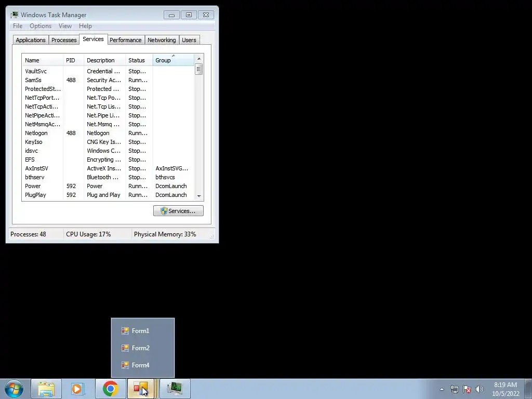Click the services list scroll up arrow

(199, 59)
